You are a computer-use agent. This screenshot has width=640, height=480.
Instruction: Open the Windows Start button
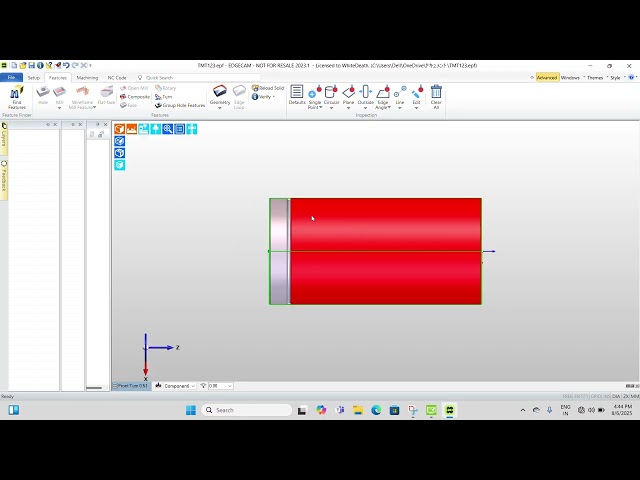pyautogui.click(x=191, y=410)
